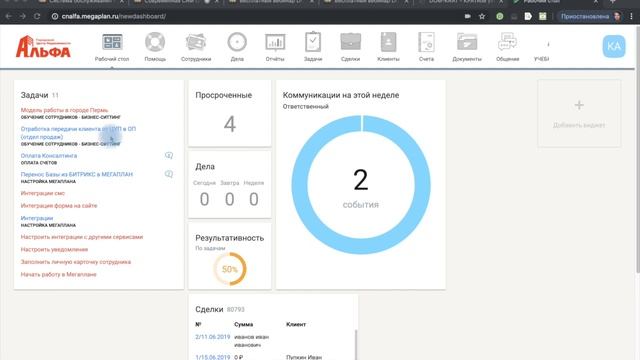
Task: Open task Перенос Базы из БИТРИКС в МЕГАПЛАН
Action: pos(77,174)
